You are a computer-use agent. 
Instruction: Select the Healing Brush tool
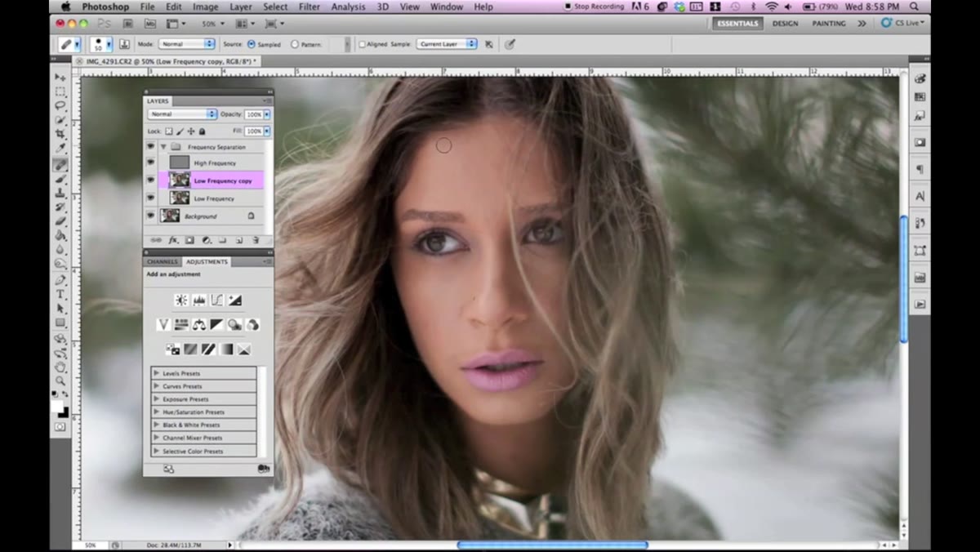click(60, 164)
